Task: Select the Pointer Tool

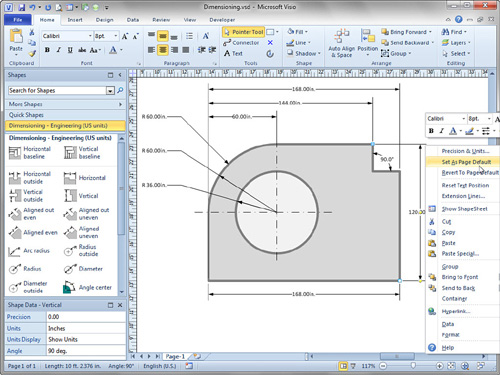Action: [244, 32]
